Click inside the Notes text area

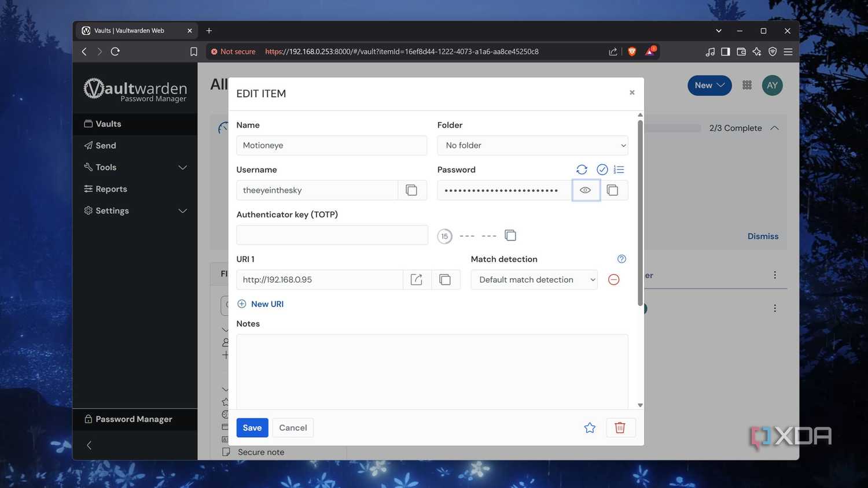tap(432, 372)
